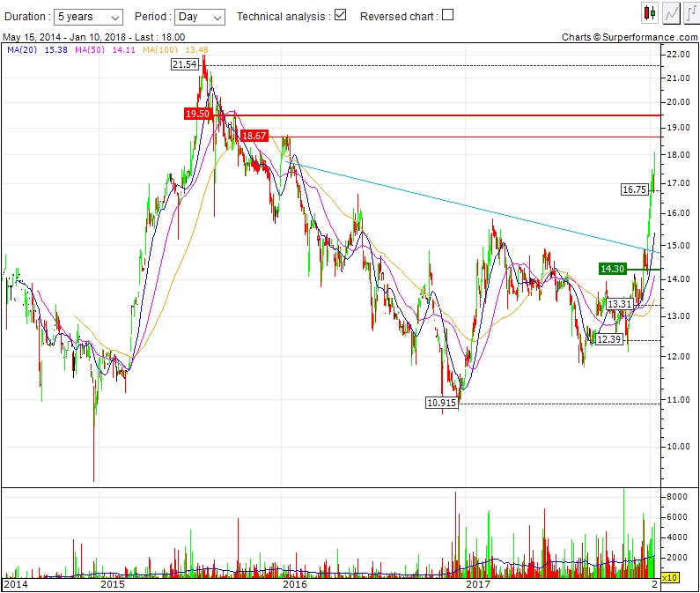Click the green 14.30 support level tag
The width and height of the screenshot is (700, 593).
[611, 269]
